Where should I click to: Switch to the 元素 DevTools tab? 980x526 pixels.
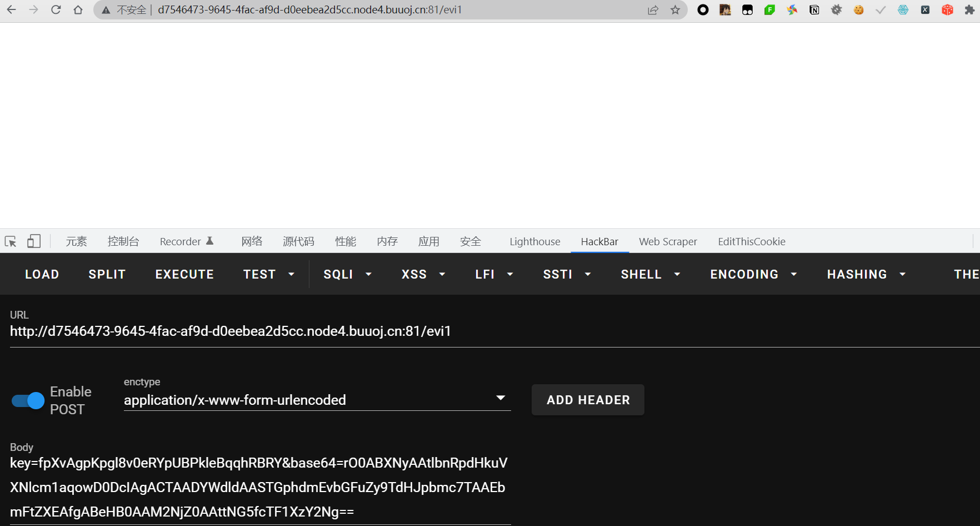76,241
